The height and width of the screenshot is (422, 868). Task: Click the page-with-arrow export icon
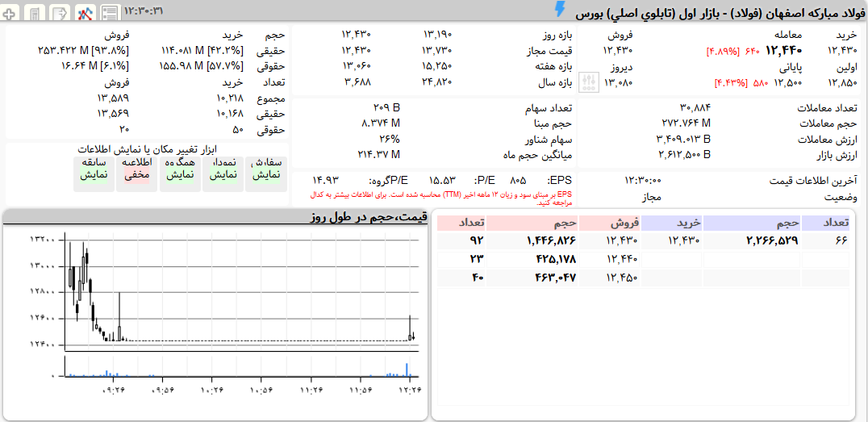[59, 12]
